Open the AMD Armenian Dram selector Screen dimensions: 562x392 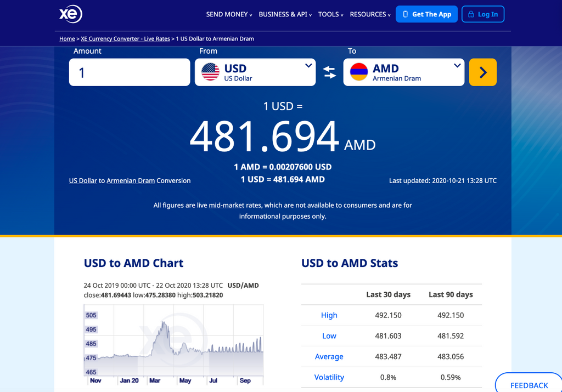coord(403,72)
